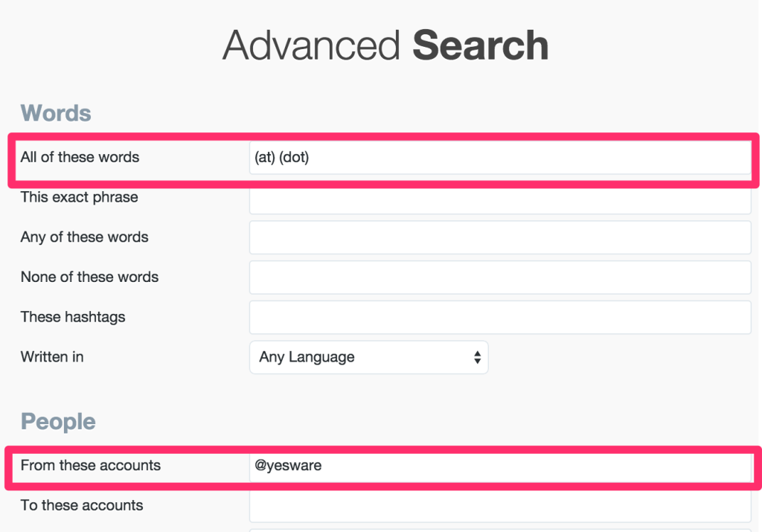Focus the 'To these accounts' input

[x=500, y=506]
